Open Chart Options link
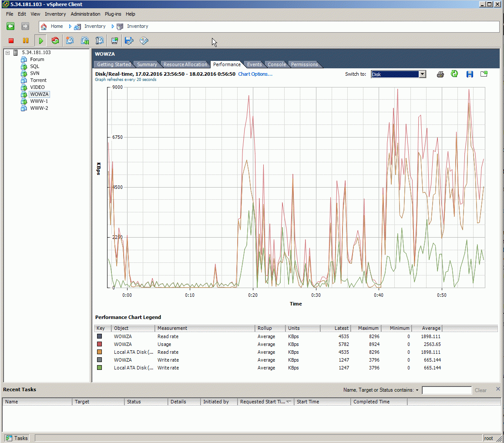 (x=255, y=74)
